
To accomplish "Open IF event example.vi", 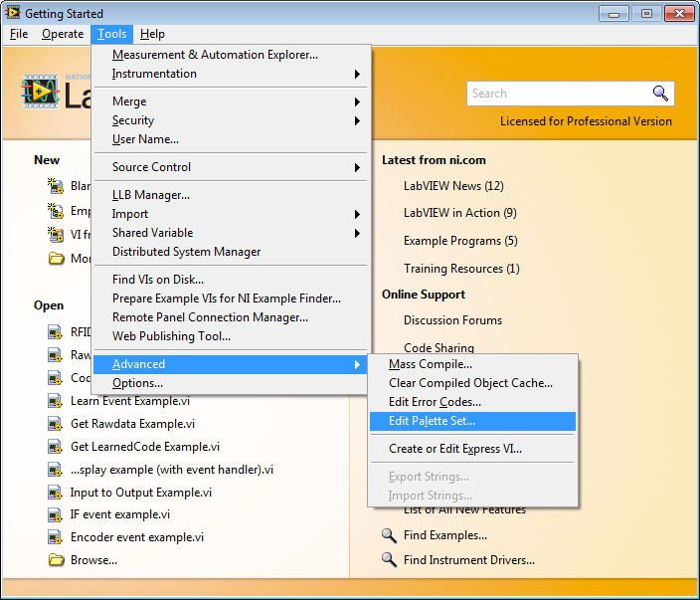I will pyautogui.click(x=120, y=514).
